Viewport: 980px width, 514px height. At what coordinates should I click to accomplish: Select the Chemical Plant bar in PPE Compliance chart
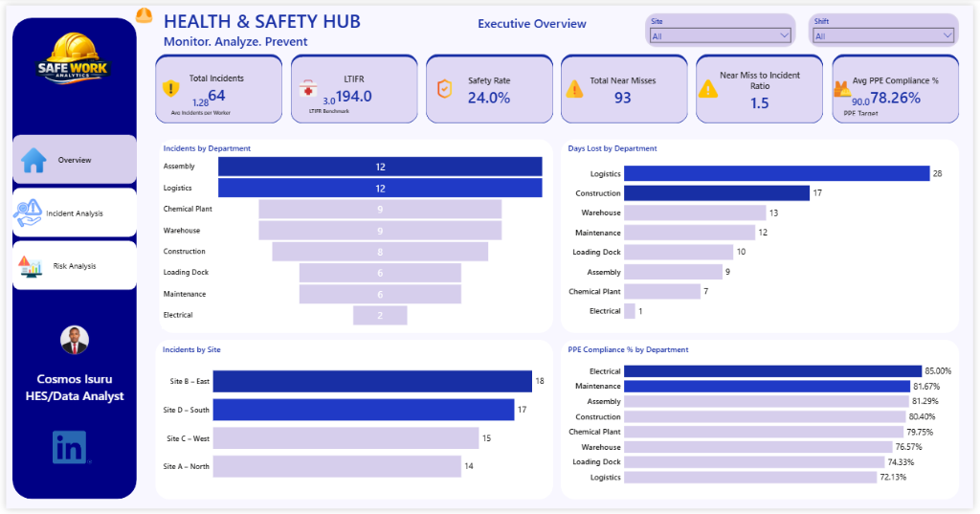click(764, 432)
